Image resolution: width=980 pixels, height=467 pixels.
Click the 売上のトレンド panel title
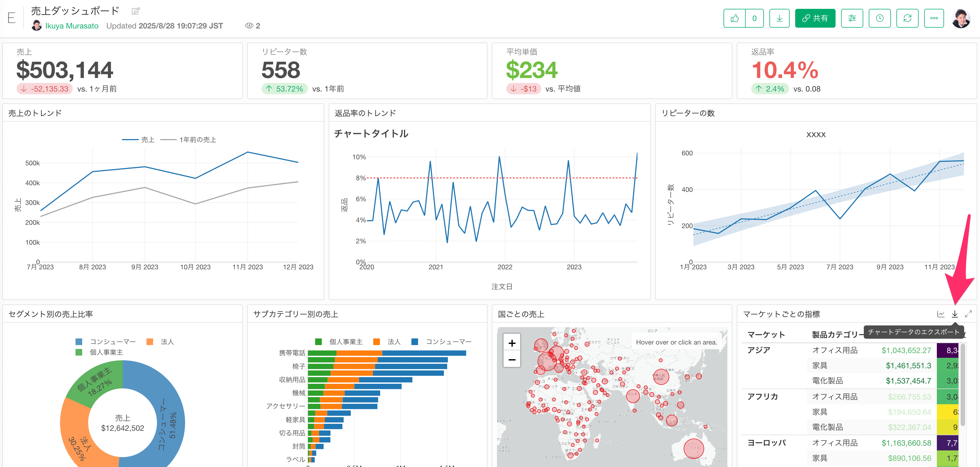point(35,113)
